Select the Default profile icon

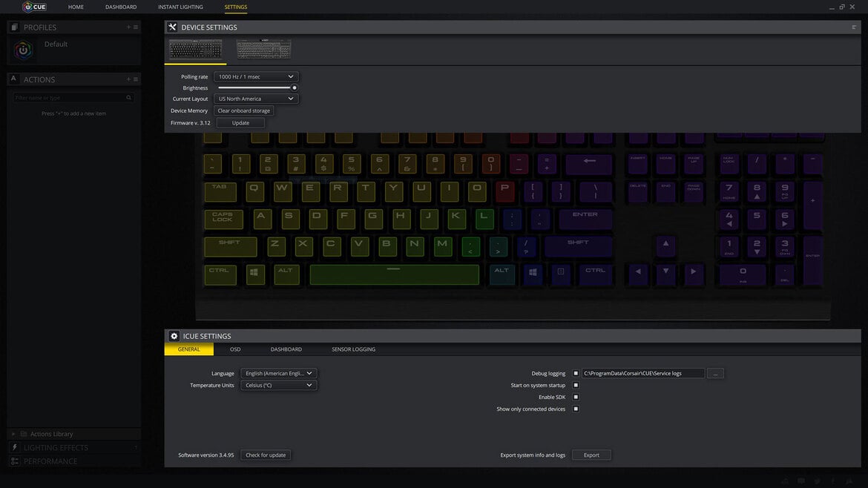click(x=23, y=50)
